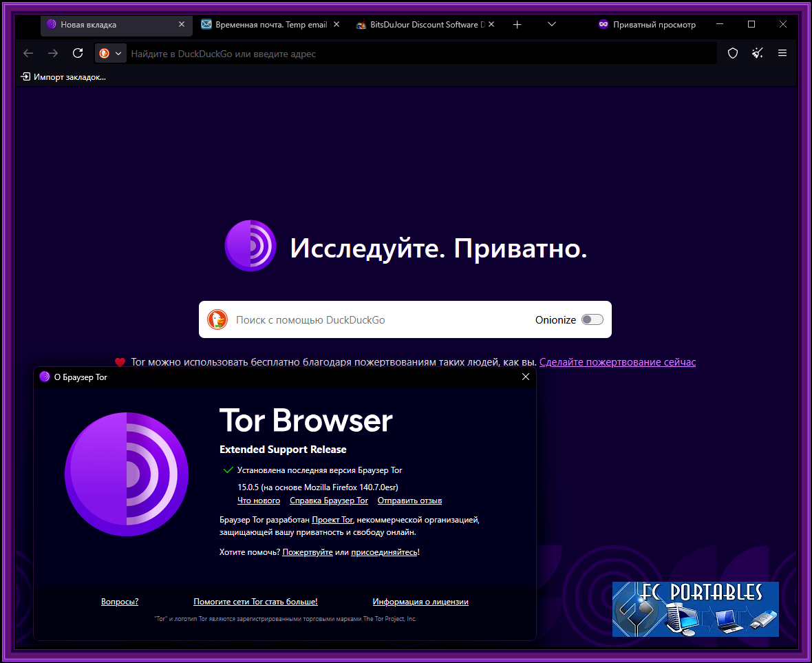
Task: Reload the current page
Action: click(x=78, y=53)
